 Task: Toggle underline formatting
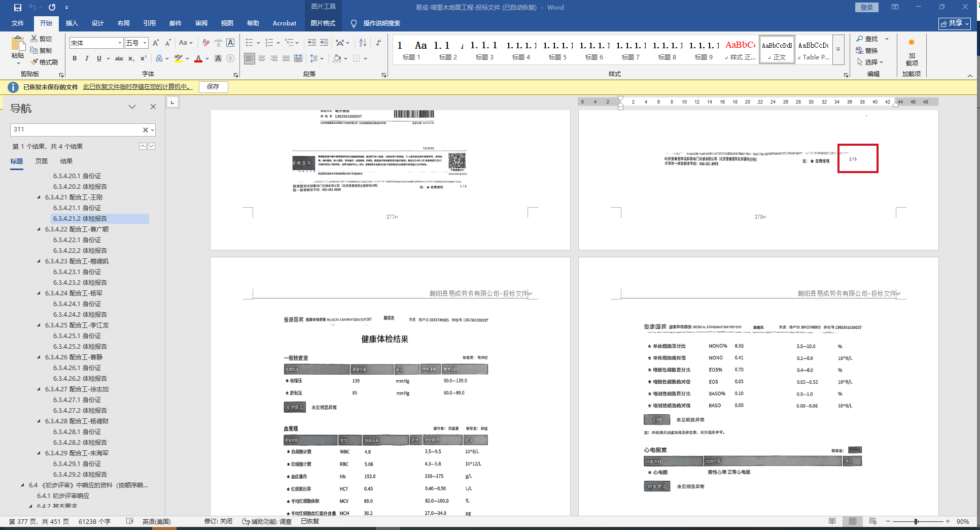pyautogui.click(x=99, y=58)
